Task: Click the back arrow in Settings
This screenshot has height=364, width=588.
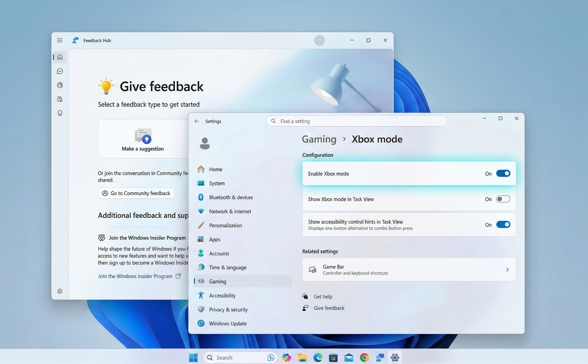Action: pos(197,121)
